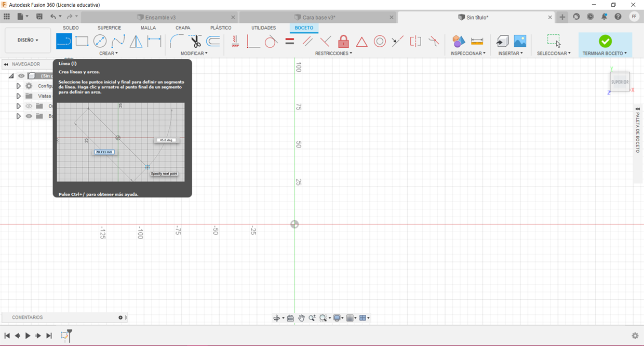Open the MODIFICAR dropdown menu
Viewport: 644px width, 346px height.
194,53
